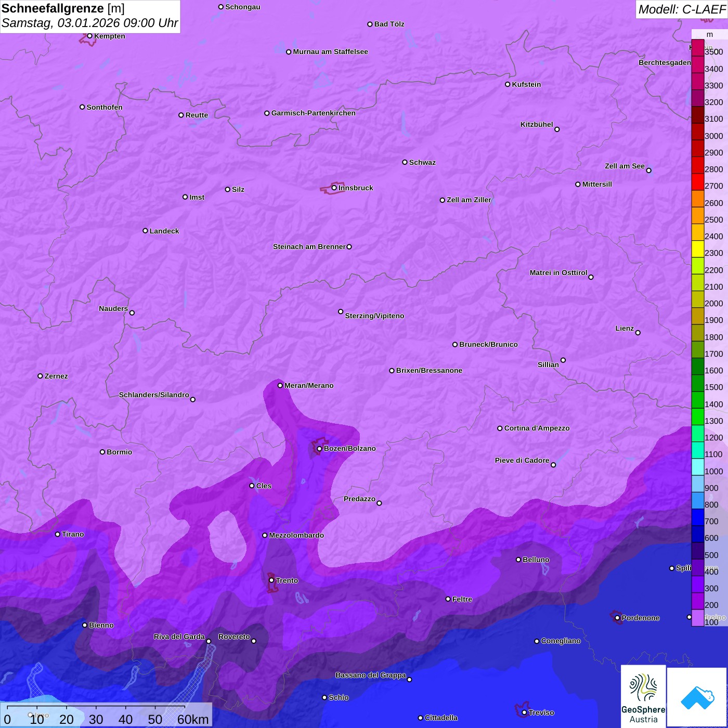Click the Garmisch-Partenkirchen label
Viewport: 728px width, 728px height.
click(x=314, y=113)
